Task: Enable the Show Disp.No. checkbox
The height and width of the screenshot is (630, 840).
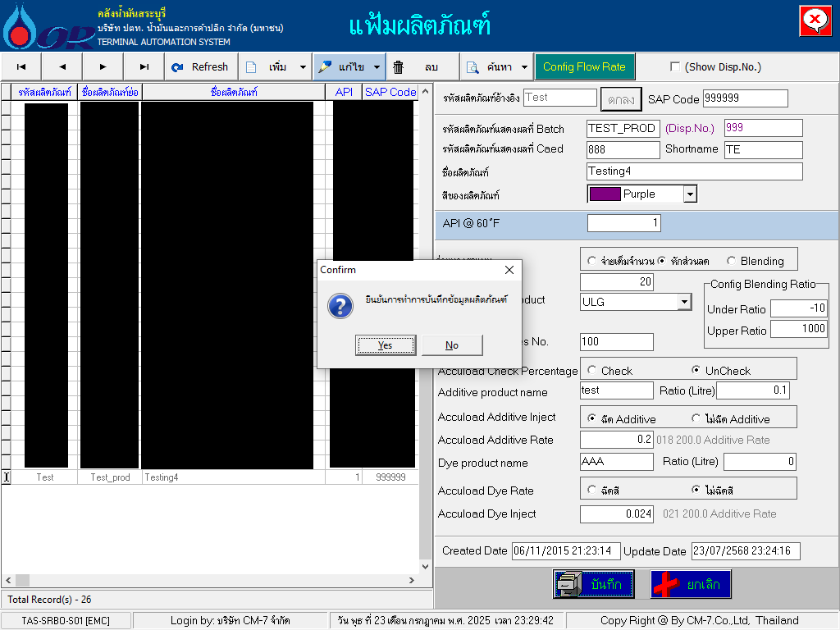Action: 675,67
